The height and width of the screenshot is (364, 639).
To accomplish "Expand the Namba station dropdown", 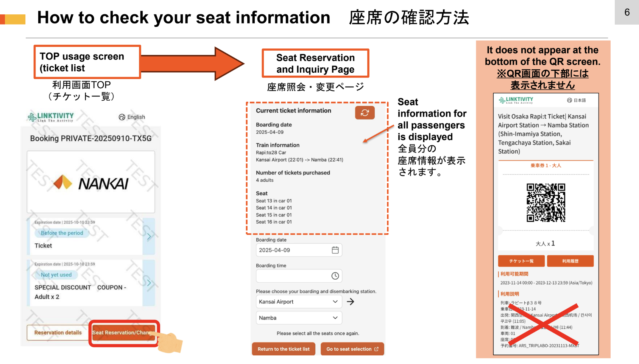I will (x=299, y=318).
